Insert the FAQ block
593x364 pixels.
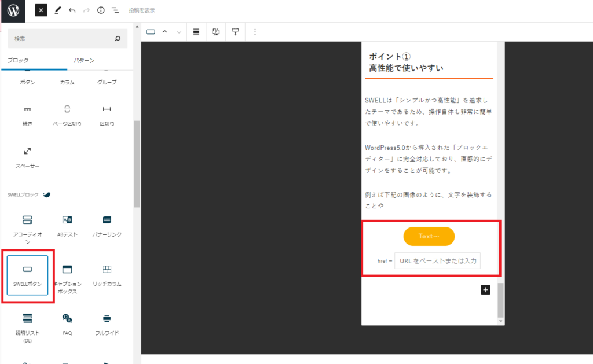(x=67, y=325)
